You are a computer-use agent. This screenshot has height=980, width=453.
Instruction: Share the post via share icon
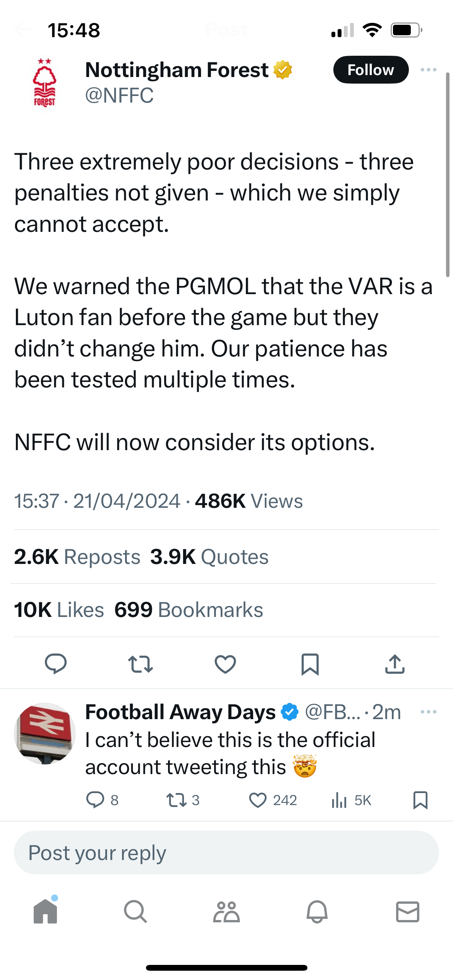tap(395, 664)
